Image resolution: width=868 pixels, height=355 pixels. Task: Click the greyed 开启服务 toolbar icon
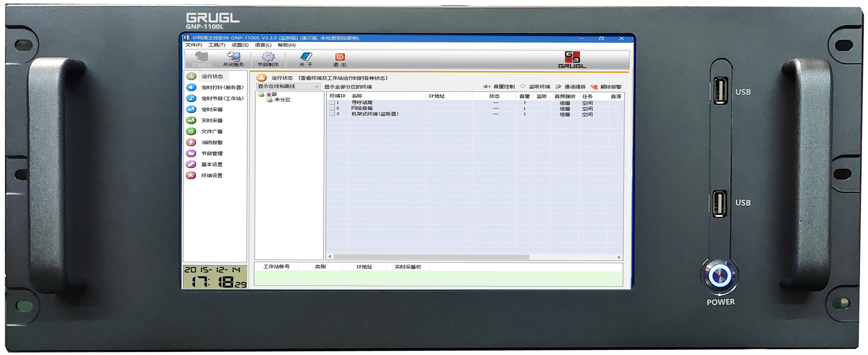202,59
